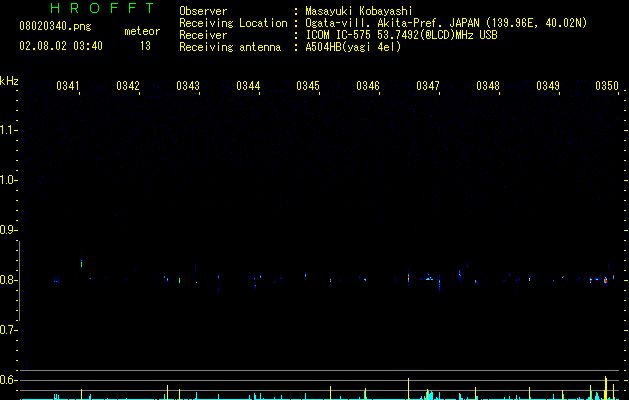Click the 0349 time marker
Screen dimensions: 629x400
pos(548,86)
